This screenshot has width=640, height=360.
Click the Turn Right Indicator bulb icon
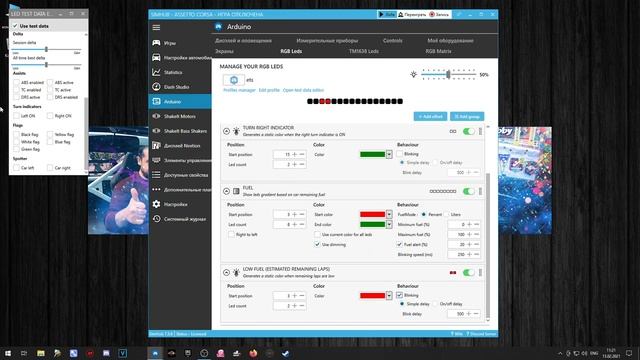(x=236, y=131)
